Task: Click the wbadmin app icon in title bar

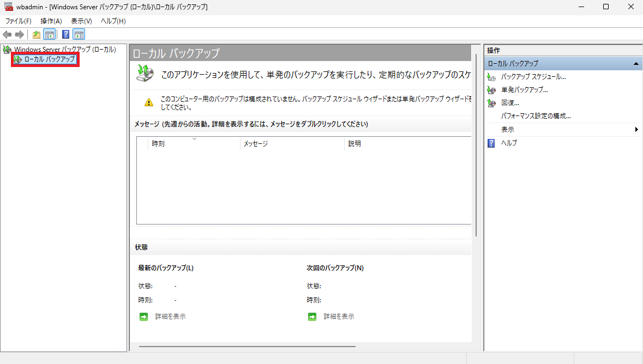Action: point(9,7)
